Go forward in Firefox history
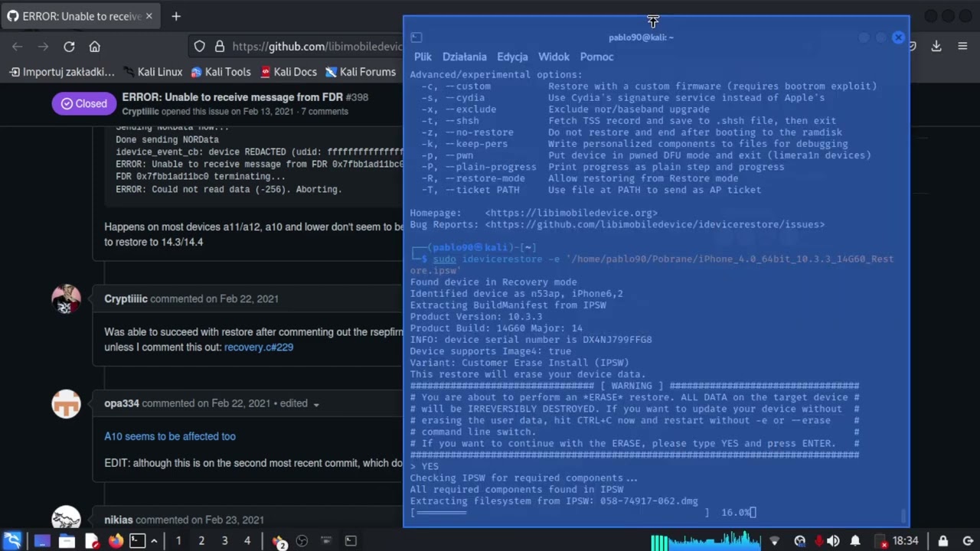 pyautogui.click(x=44, y=47)
